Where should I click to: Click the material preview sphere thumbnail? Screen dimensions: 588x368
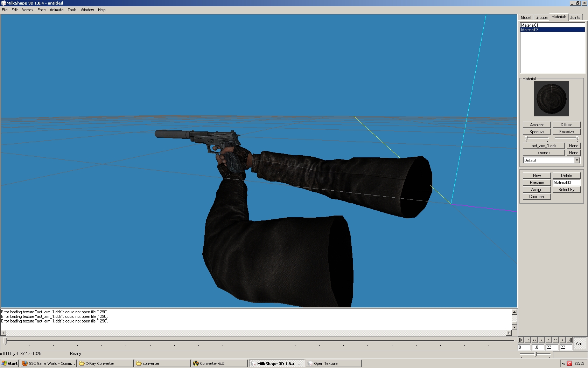point(551,99)
